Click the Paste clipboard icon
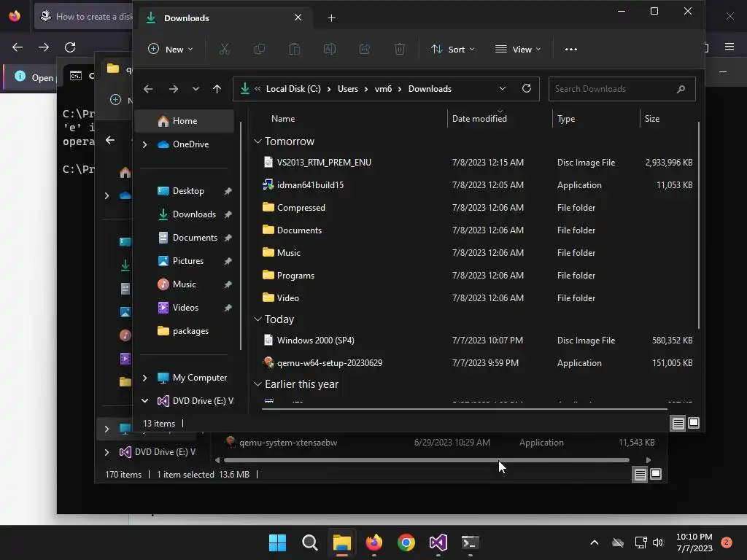The image size is (747, 560). click(x=295, y=49)
